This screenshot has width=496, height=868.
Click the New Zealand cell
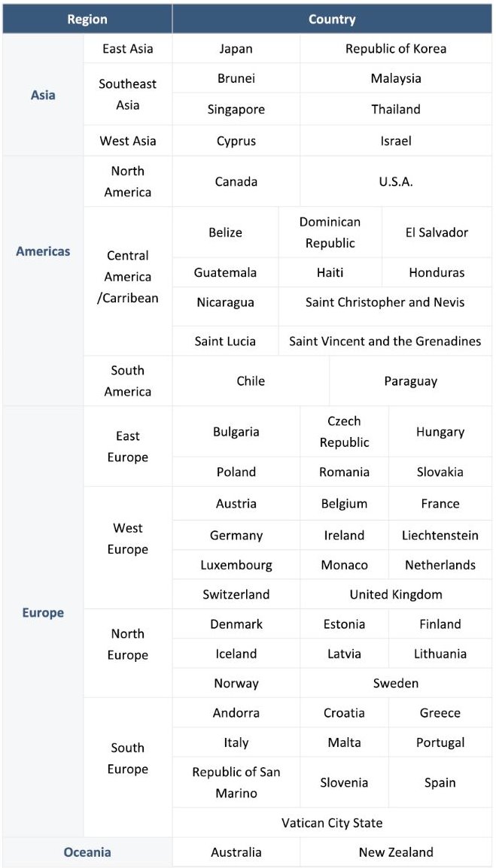396,852
